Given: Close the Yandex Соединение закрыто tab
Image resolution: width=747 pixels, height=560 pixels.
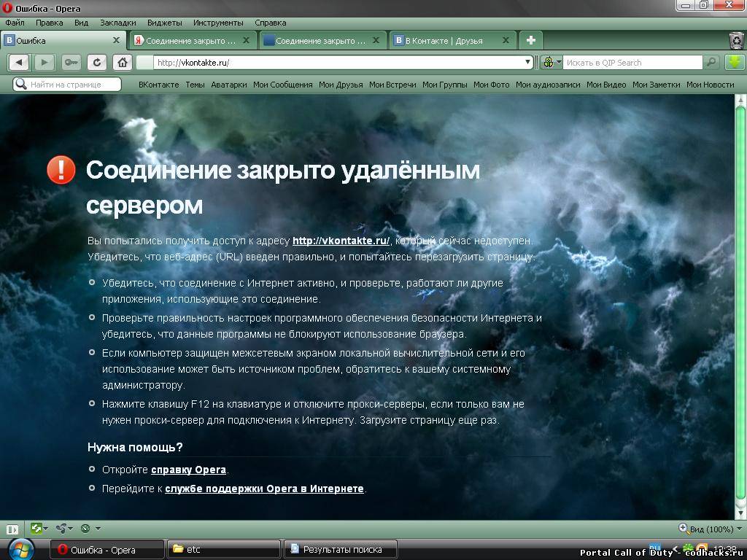Looking at the screenshot, I should pos(246,41).
